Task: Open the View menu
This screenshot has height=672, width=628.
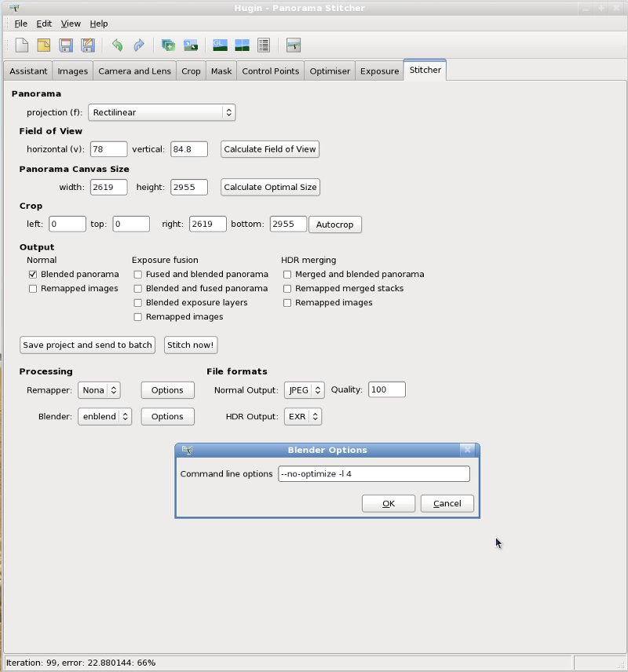Action: (x=71, y=24)
